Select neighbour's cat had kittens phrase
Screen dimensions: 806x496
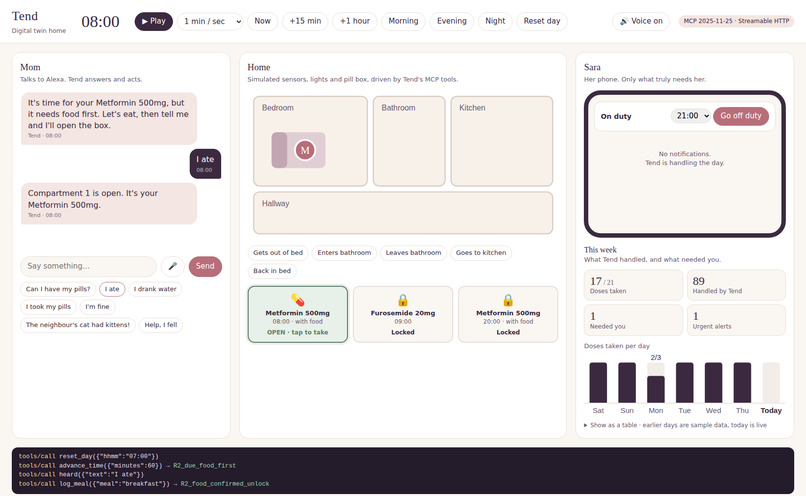point(78,325)
